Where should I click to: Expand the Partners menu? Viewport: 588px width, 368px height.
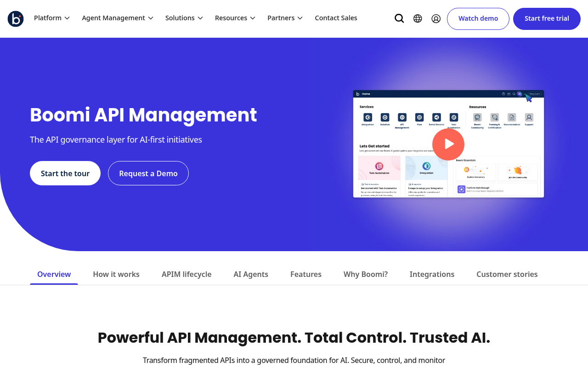[x=285, y=18]
